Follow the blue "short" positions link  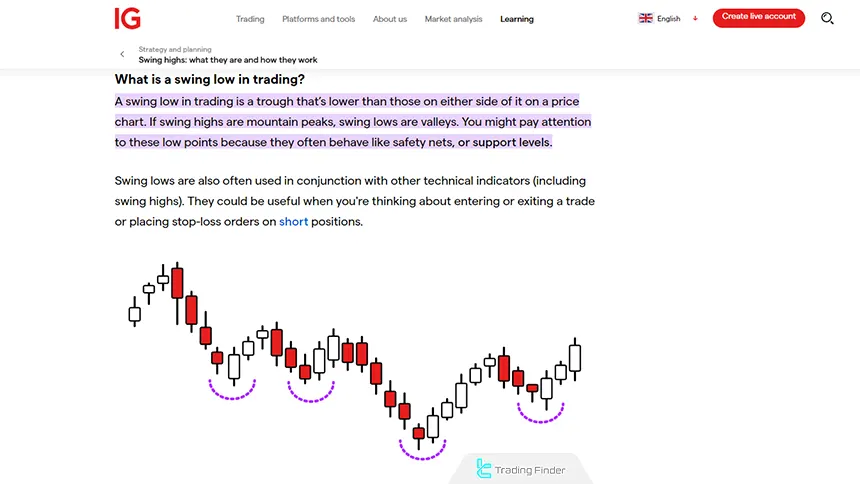pyautogui.click(x=293, y=221)
